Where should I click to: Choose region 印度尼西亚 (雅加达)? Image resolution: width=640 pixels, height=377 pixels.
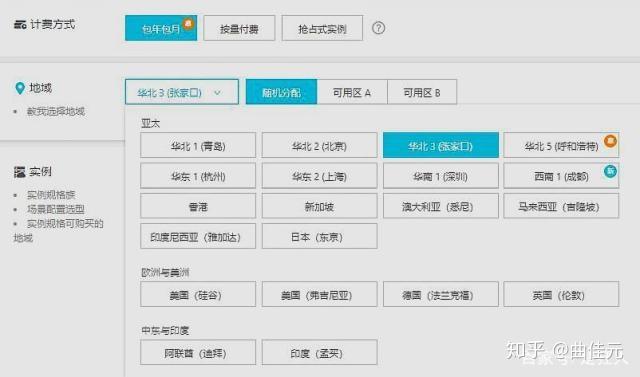click(198, 236)
